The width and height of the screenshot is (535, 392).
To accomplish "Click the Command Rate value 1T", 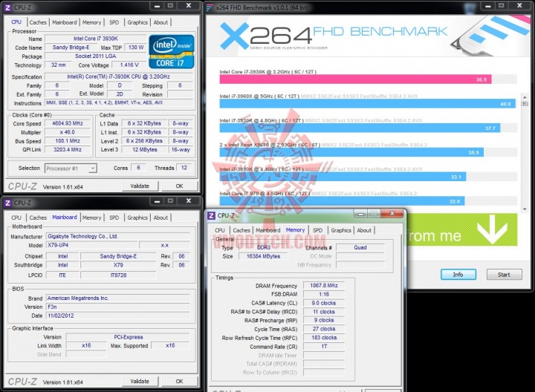I will [x=324, y=346].
